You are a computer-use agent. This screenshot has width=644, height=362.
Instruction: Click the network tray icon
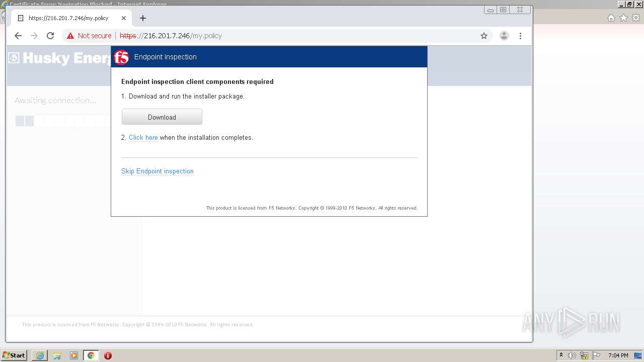(x=584, y=355)
